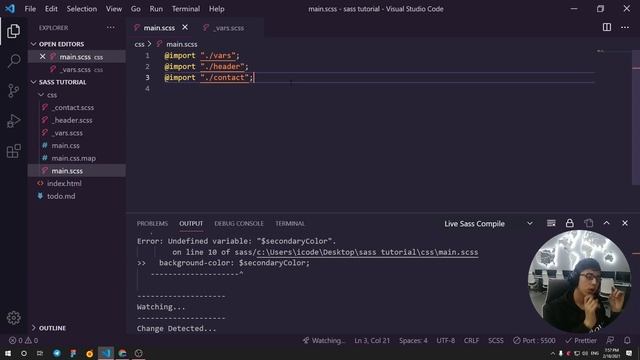Open the Chrome taskbar icon
640x360 pixels.
pos(122,353)
